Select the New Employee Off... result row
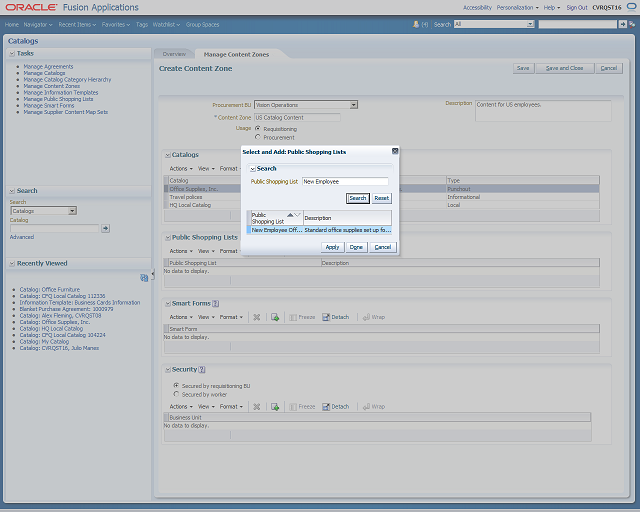The height and width of the screenshot is (512, 640). pos(319,230)
